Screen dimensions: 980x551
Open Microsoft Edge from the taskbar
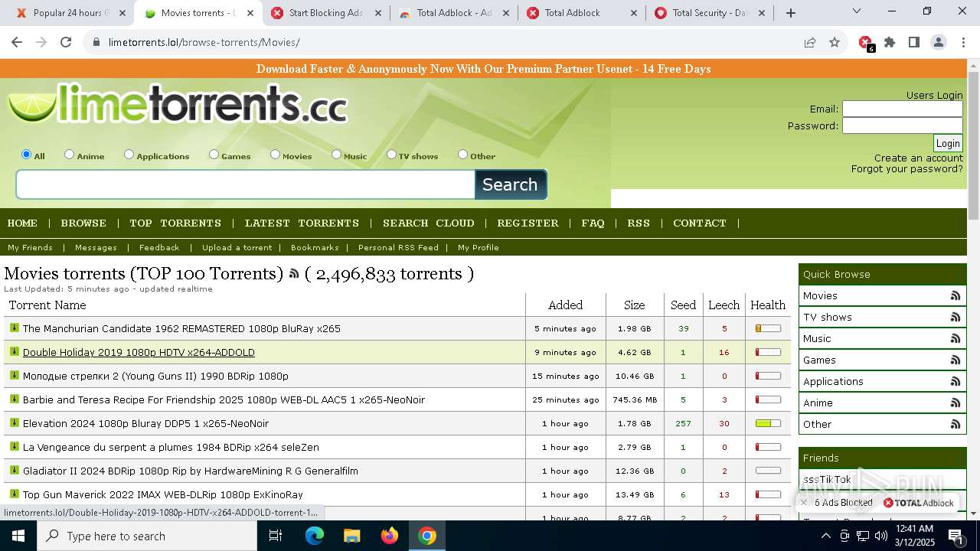click(x=315, y=536)
